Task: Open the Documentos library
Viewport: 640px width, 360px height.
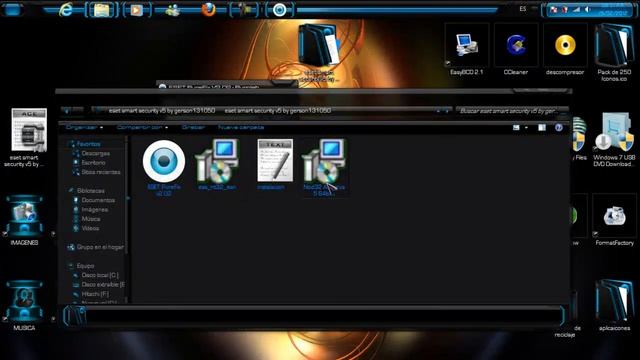Action: click(x=98, y=200)
